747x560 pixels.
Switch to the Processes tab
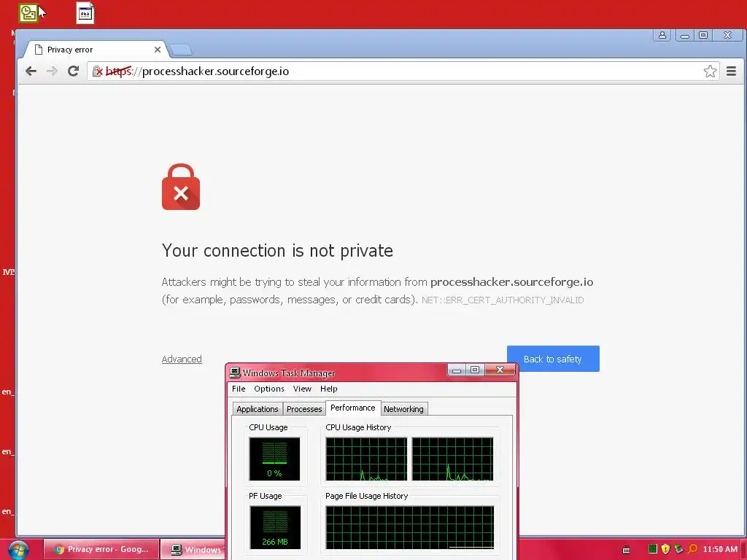pyautogui.click(x=304, y=409)
